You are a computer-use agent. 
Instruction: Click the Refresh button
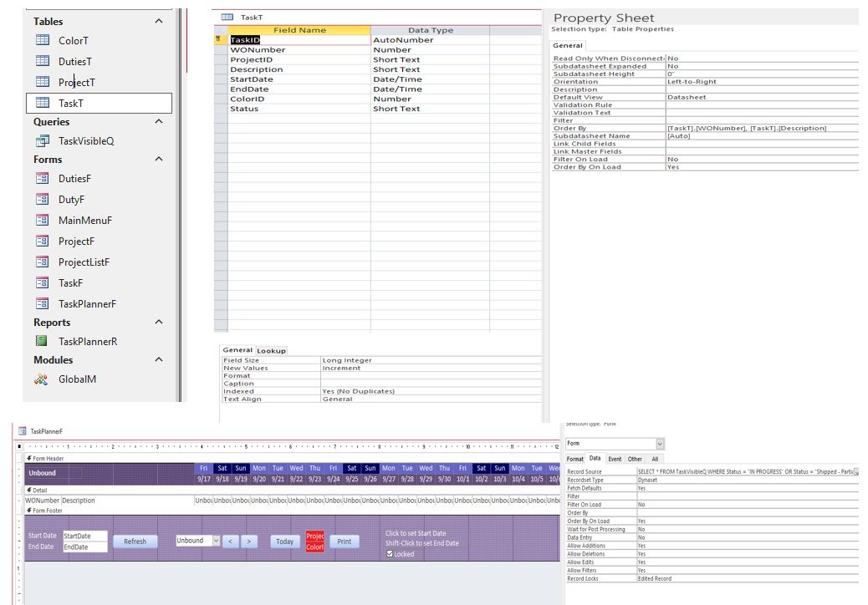(x=135, y=541)
